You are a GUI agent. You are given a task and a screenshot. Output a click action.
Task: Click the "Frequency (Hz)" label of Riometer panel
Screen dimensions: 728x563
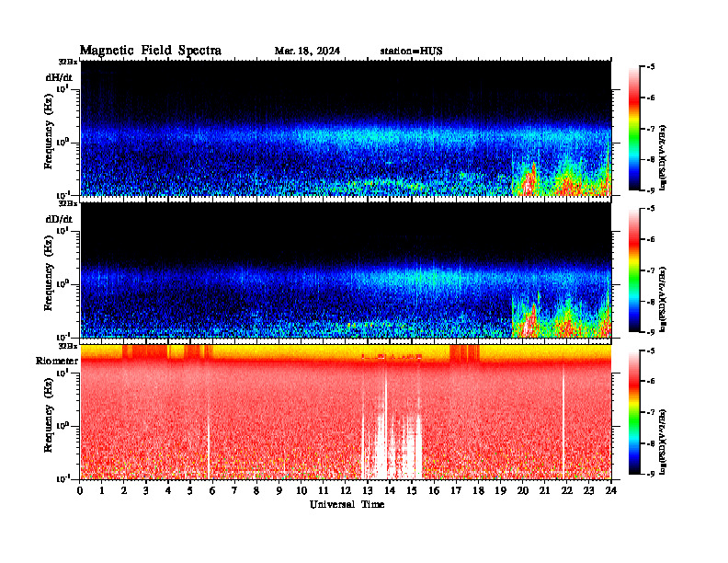tap(49, 415)
